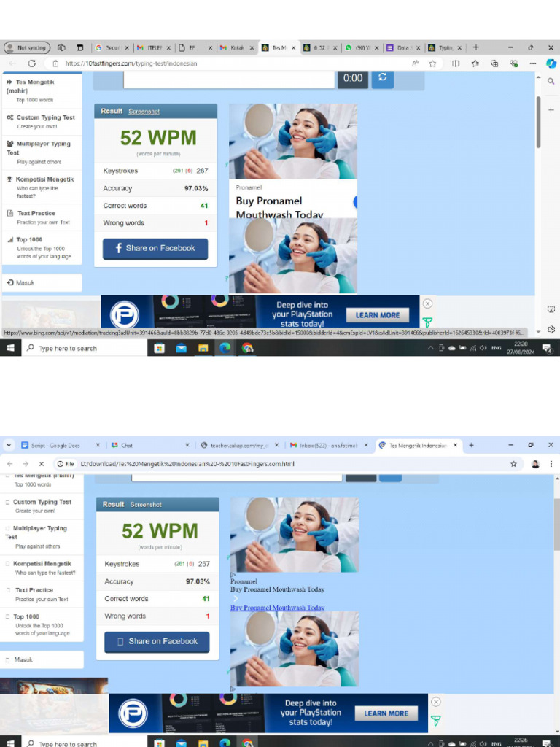
Task: Open the profile avatar in Chrome's toolbar
Action: pyautogui.click(x=535, y=463)
